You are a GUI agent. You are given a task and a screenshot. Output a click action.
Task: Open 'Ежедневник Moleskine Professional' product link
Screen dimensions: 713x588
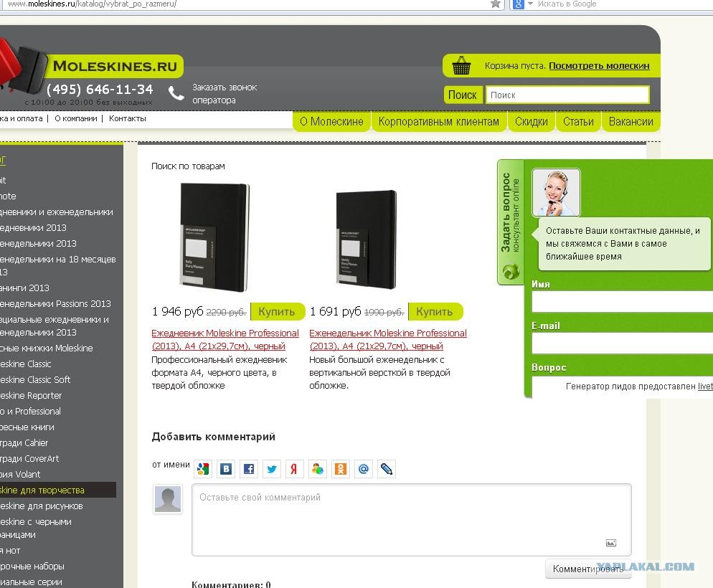225,339
